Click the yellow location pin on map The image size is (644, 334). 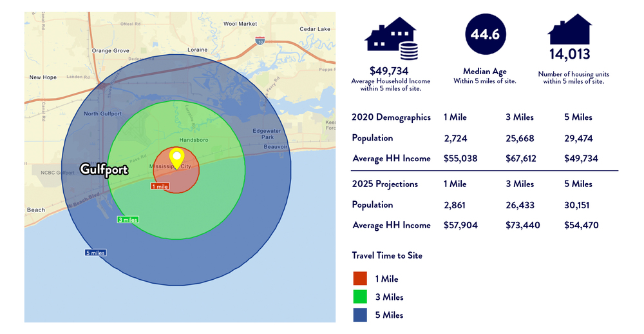coord(176,159)
